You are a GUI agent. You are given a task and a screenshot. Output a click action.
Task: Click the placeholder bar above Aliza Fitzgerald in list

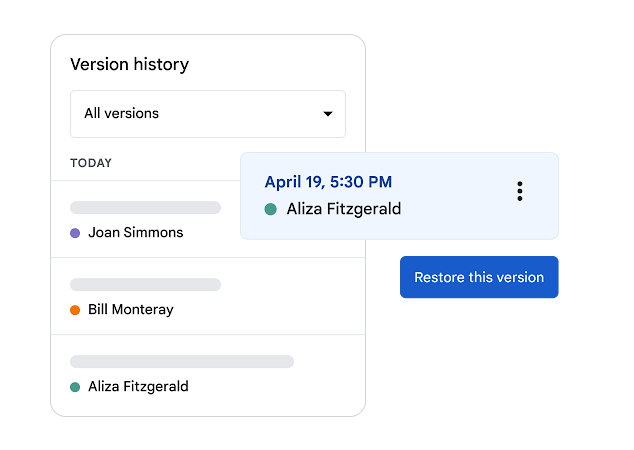(182, 361)
